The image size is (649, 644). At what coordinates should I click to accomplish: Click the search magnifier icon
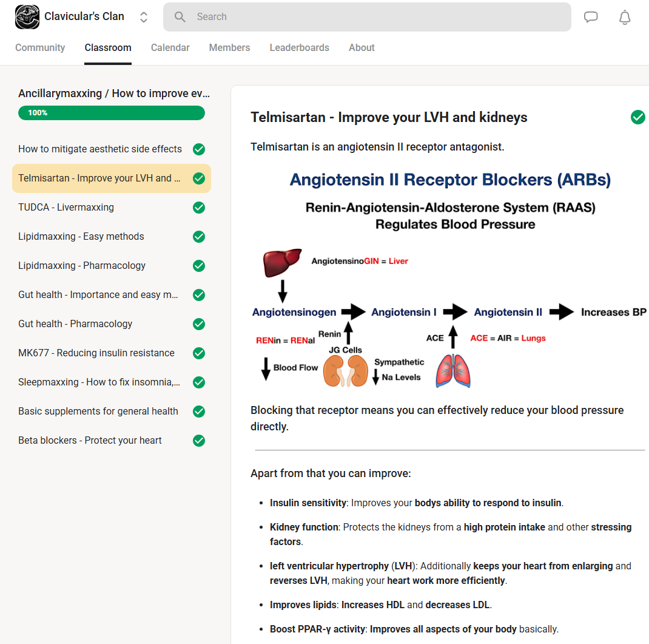pyautogui.click(x=180, y=17)
